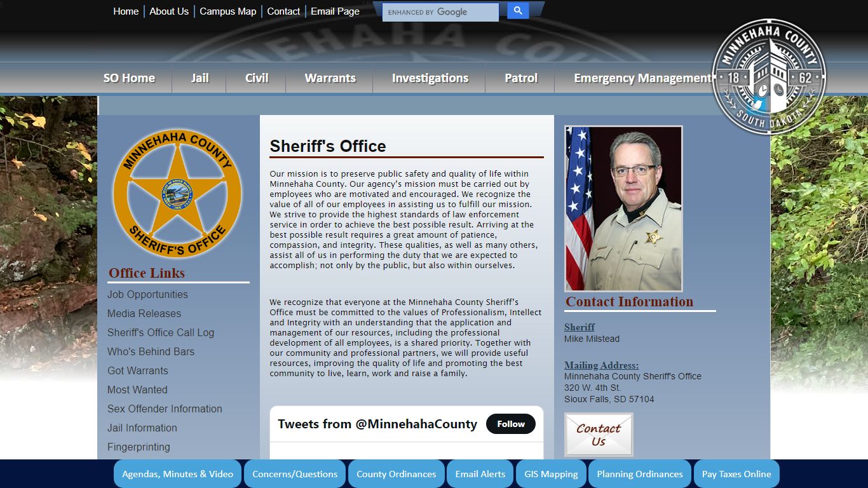This screenshot has width=868, height=488.
Task: Open Fingerprinting link
Action: tap(139, 447)
